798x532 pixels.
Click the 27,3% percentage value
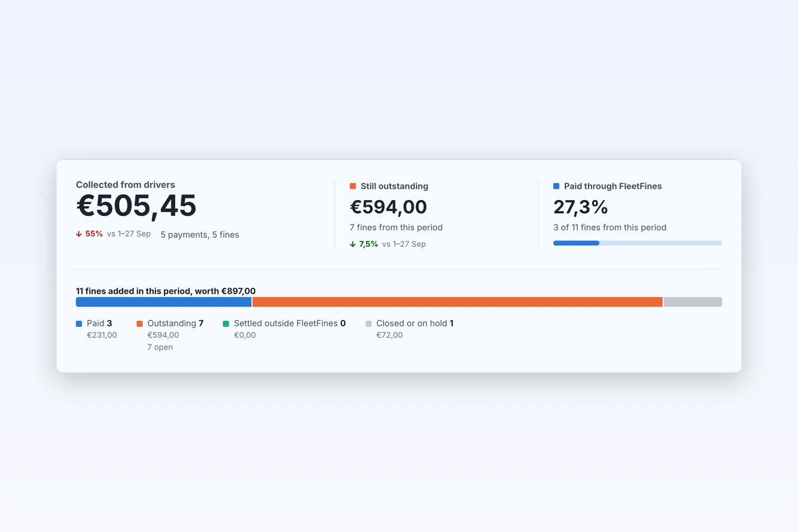pyautogui.click(x=580, y=207)
